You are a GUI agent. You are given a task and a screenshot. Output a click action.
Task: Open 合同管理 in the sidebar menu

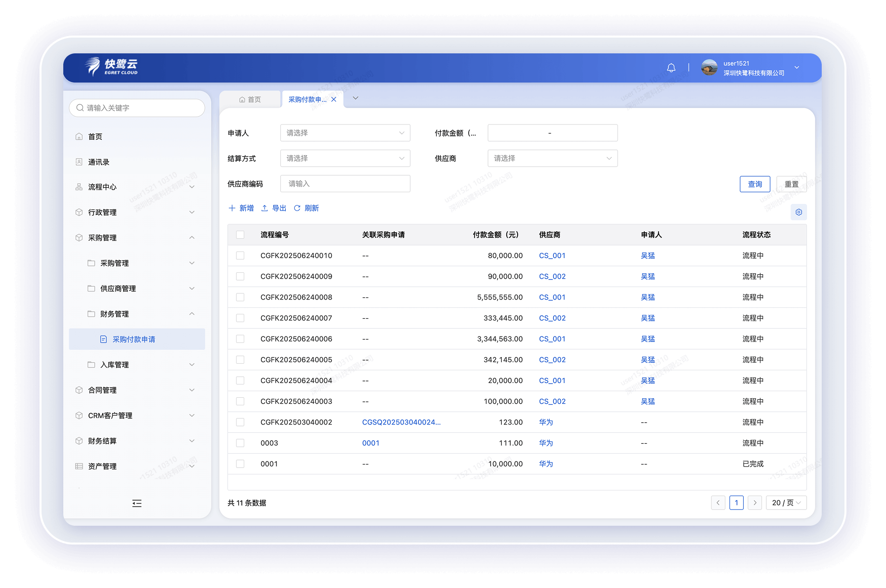102,390
